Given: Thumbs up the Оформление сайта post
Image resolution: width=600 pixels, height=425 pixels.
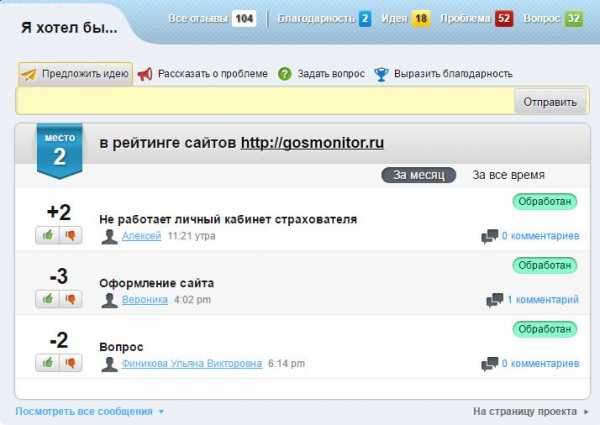Looking at the screenshot, I should [47, 299].
